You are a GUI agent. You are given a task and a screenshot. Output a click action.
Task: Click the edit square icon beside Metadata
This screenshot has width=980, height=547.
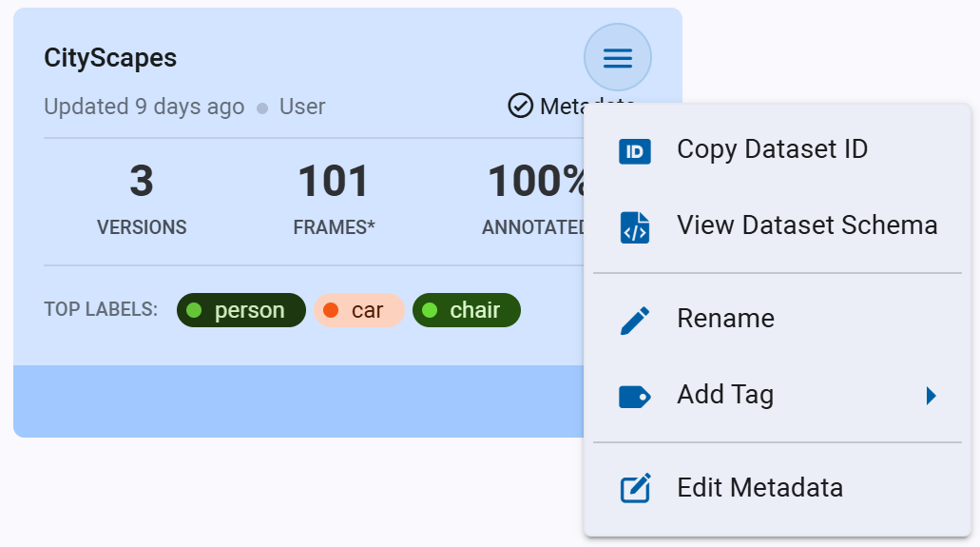pyautogui.click(x=634, y=489)
